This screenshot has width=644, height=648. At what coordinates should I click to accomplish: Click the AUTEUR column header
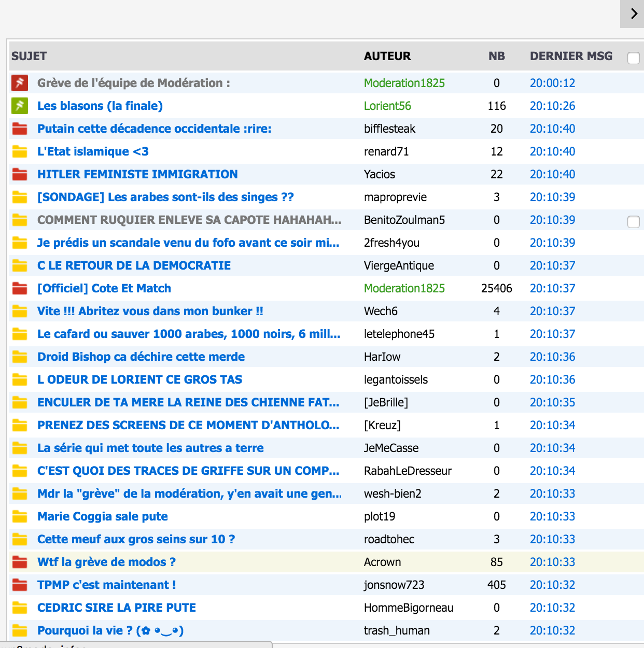(x=387, y=56)
